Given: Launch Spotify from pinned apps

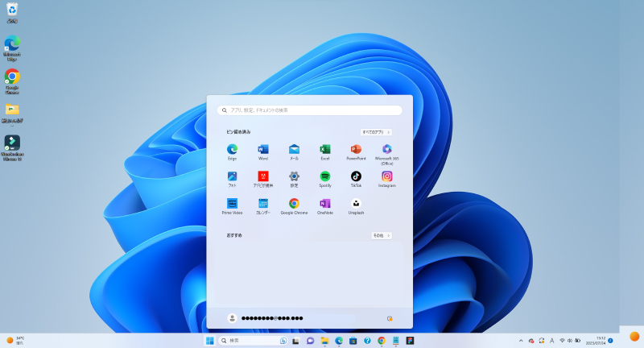Looking at the screenshot, I should 325,180.
